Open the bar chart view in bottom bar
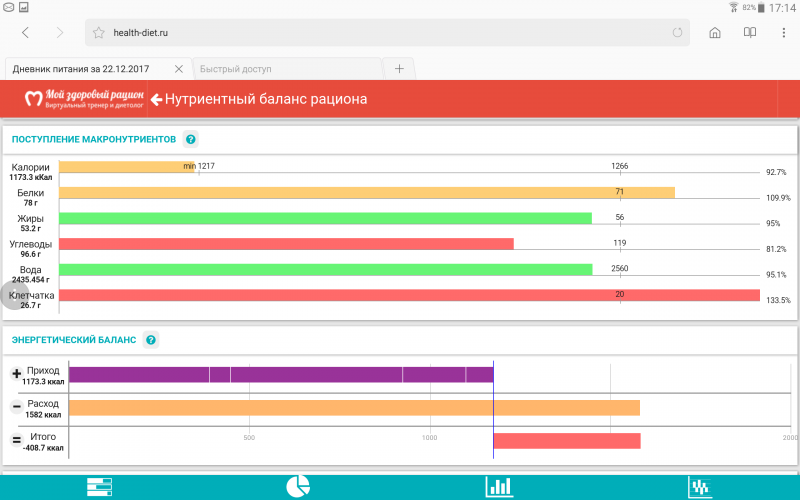Viewport: 800px width, 500px height. click(x=499, y=487)
